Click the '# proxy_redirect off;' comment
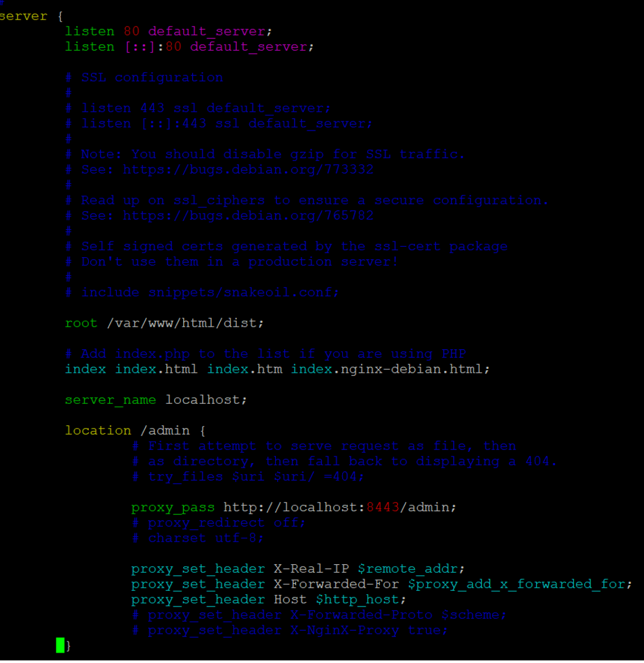The height and width of the screenshot is (663, 644). coord(219,523)
